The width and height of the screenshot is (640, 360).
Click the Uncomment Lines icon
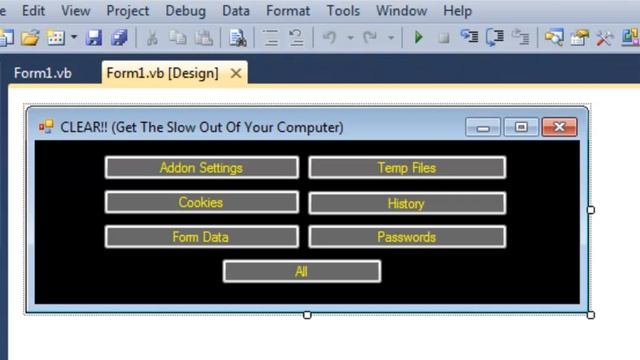pyautogui.click(x=296, y=38)
